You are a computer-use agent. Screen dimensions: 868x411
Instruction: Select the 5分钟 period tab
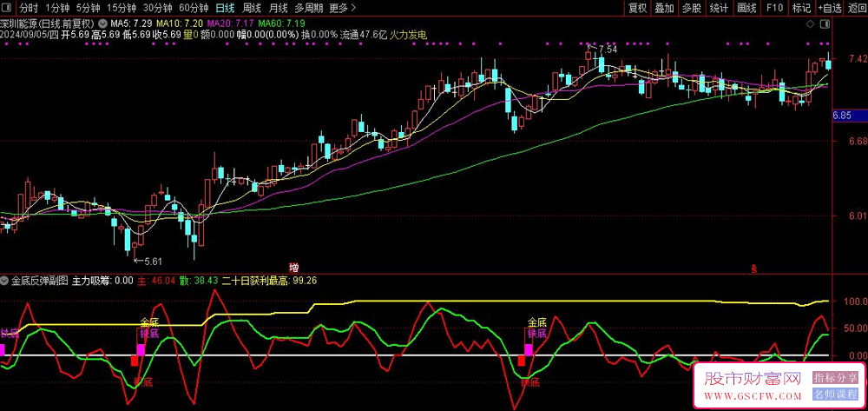coord(88,8)
